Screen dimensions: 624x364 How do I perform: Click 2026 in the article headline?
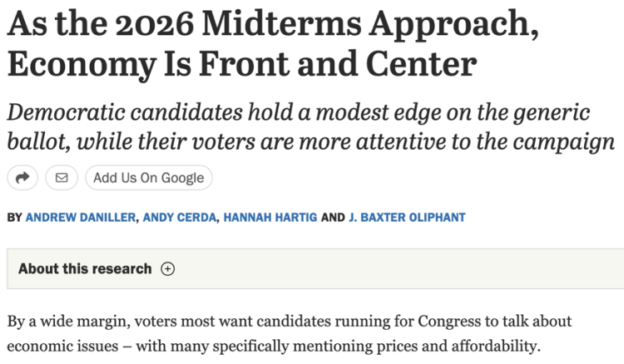point(155,25)
